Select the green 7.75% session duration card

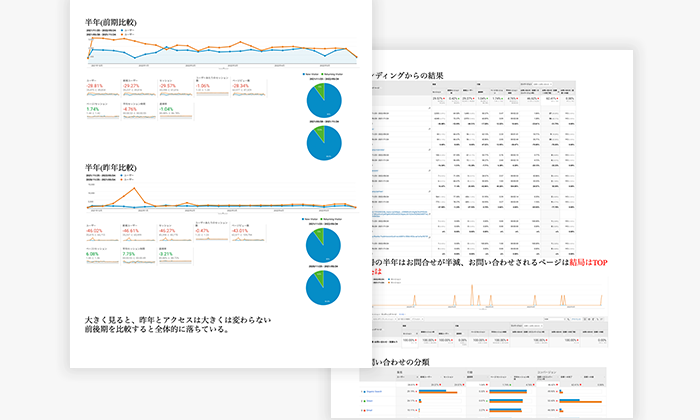coord(134,254)
